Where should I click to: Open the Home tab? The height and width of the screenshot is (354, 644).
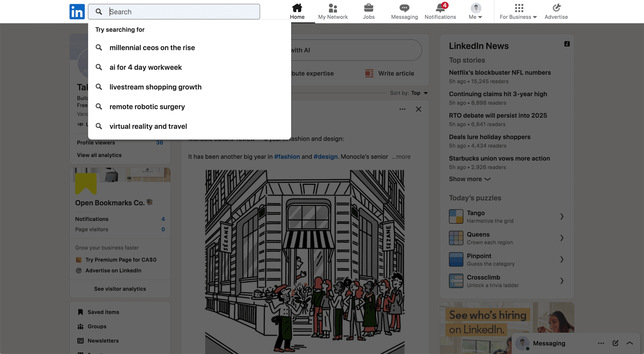click(x=297, y=12)
